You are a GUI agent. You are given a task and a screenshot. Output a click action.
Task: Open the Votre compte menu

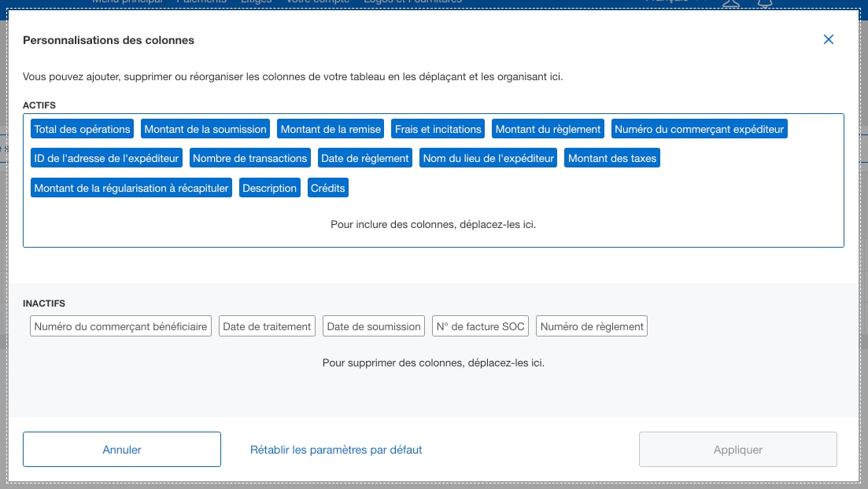tap(318, 2)
